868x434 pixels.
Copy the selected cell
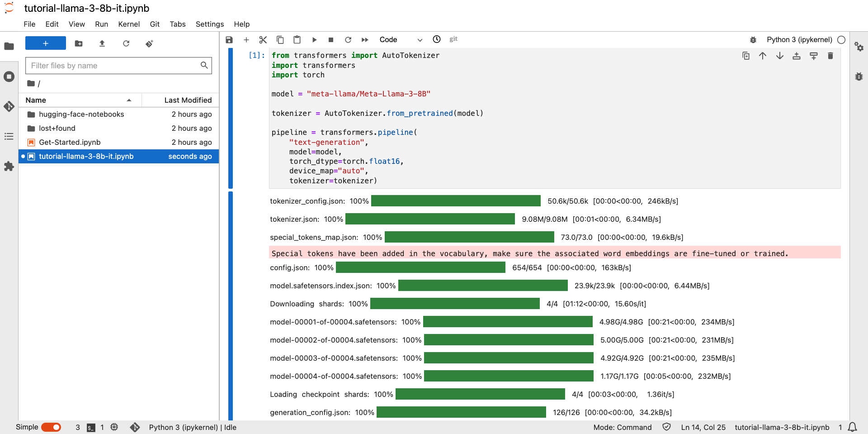coord(280,40)
